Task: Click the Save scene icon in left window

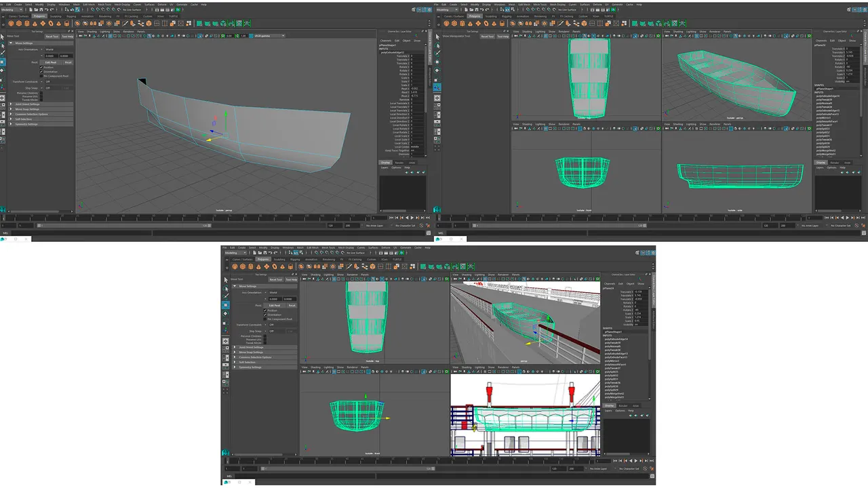Action: tap(41, 9)
